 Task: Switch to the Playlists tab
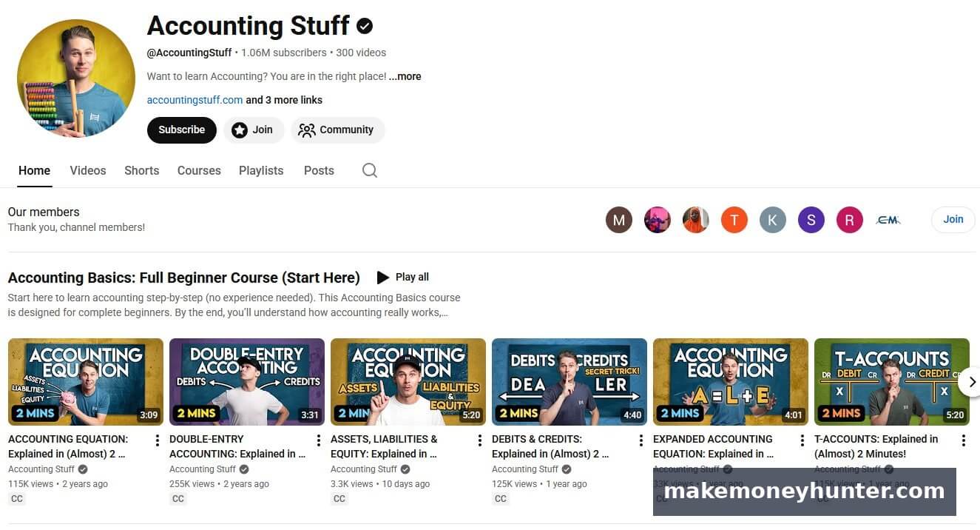coord(261,170)
